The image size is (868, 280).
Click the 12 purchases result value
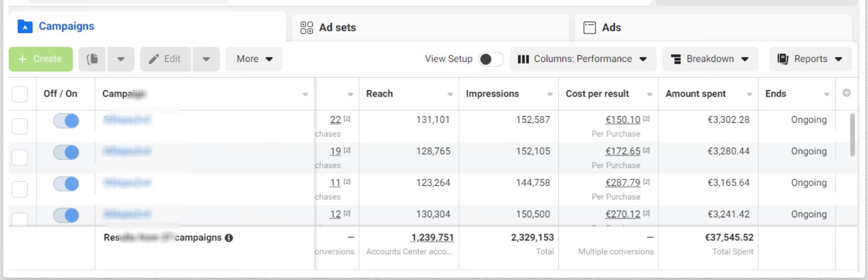(335, 214)
